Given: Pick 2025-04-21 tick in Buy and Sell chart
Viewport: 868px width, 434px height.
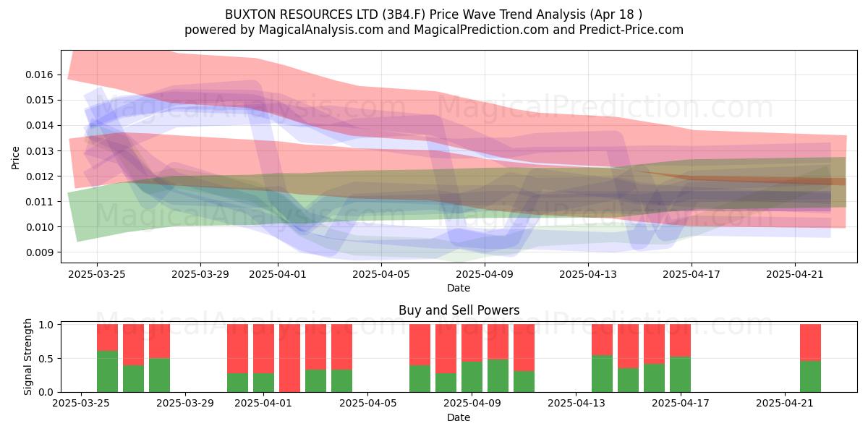Looking at the screenshot, I should coord(785,404).
